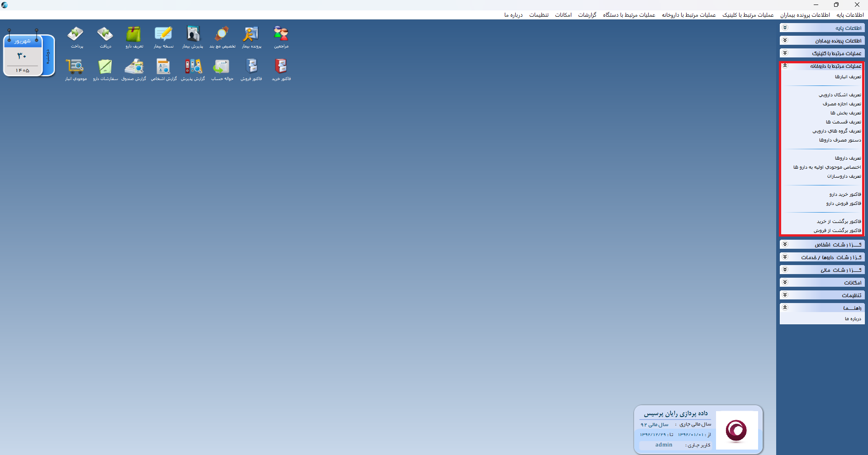The image size is (868, 455).
Task: Collapse the راهنما sidebar section
Action: (822, 308)
